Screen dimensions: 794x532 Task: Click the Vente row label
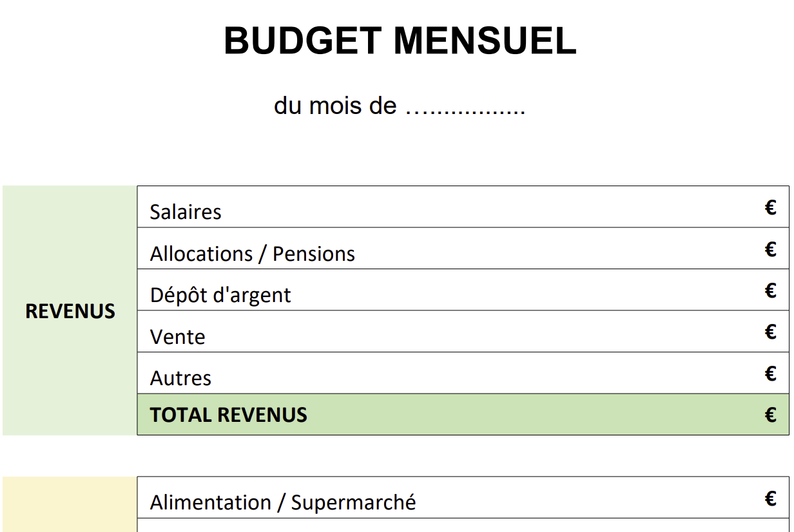point(178,337)
